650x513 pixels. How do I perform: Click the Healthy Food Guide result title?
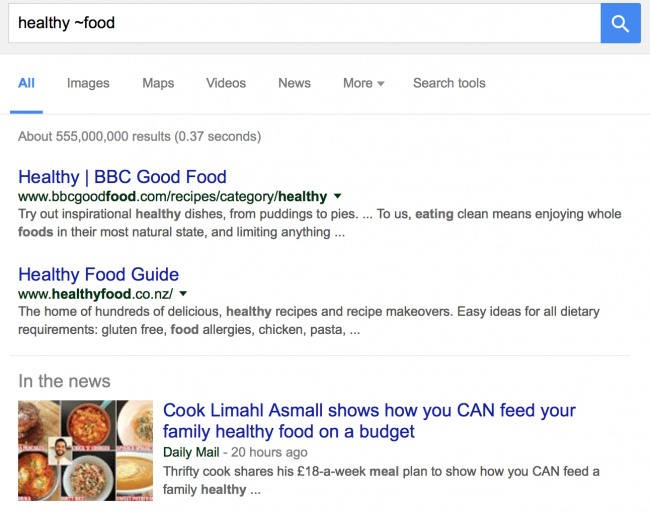click(98, 274)
